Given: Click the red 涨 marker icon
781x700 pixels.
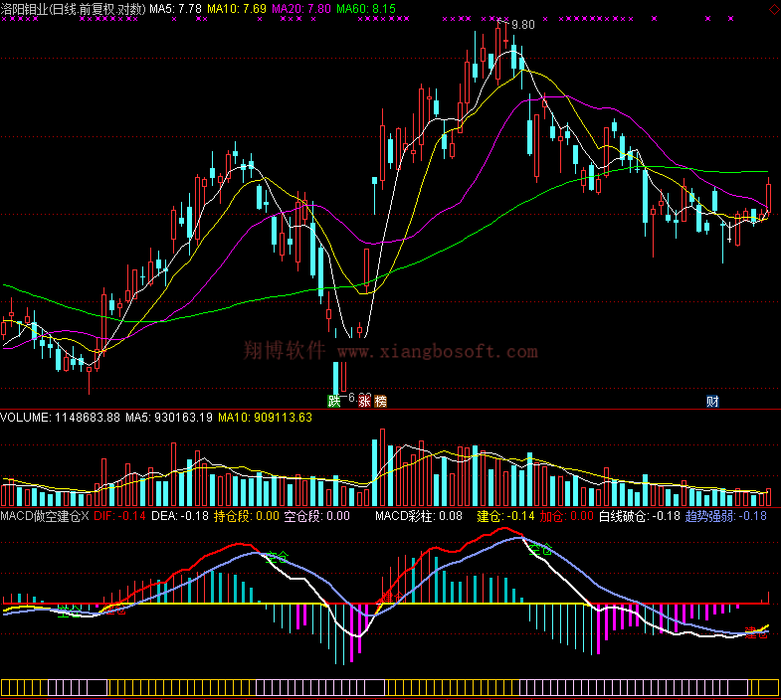Looking at the screenshot, I should 365,401.
